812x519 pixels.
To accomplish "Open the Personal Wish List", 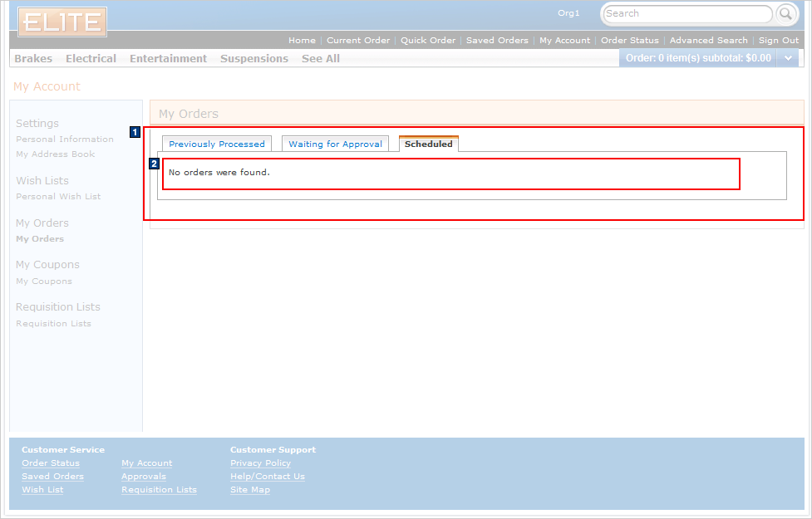I will [57, 196].
